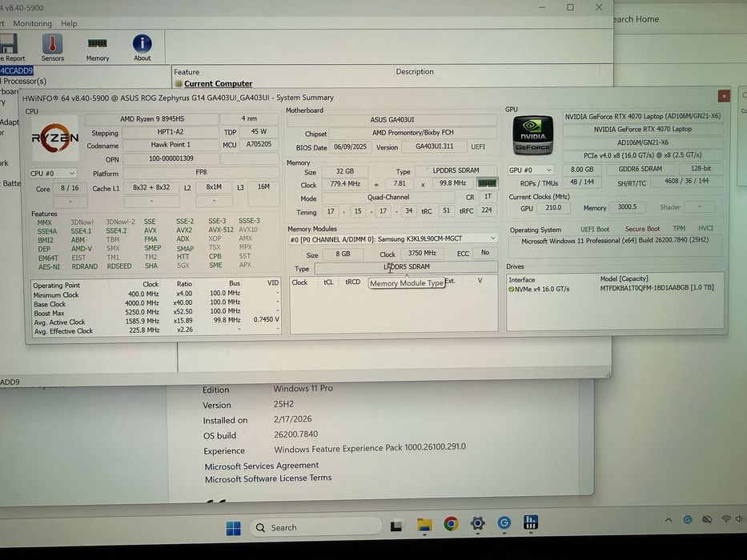This screenshot has height=560, width=747.
Task: Click the FP8 platform value
Action: pyautogui.click(x=201, y=172)
